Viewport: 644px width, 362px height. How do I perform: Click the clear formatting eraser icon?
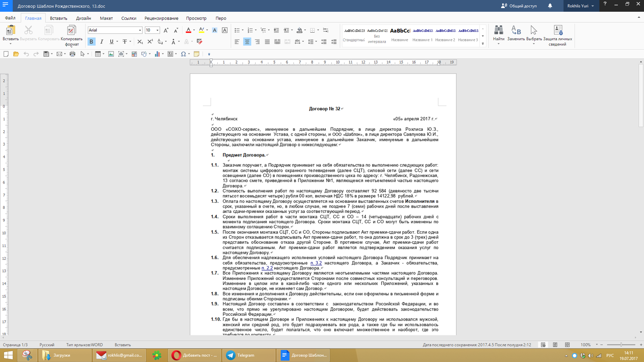200,41
